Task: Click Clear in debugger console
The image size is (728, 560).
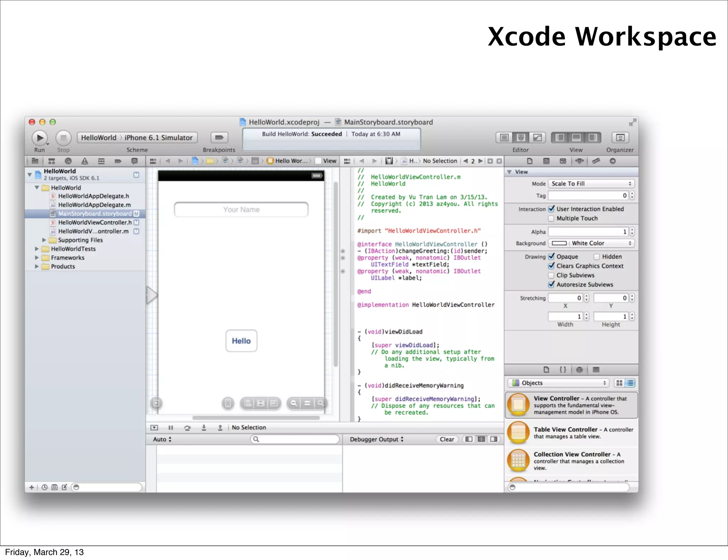Action: [447, 439]
